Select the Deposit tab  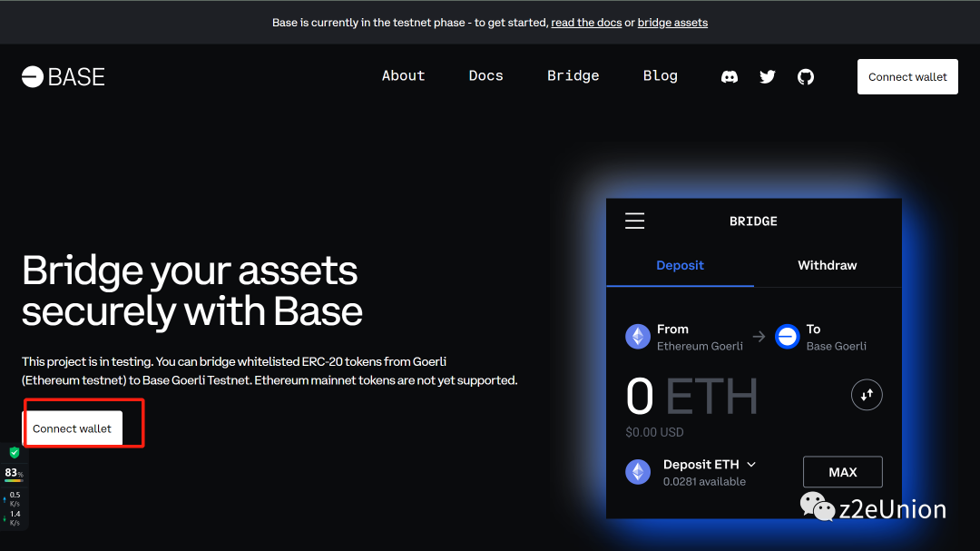pos(680,265)
